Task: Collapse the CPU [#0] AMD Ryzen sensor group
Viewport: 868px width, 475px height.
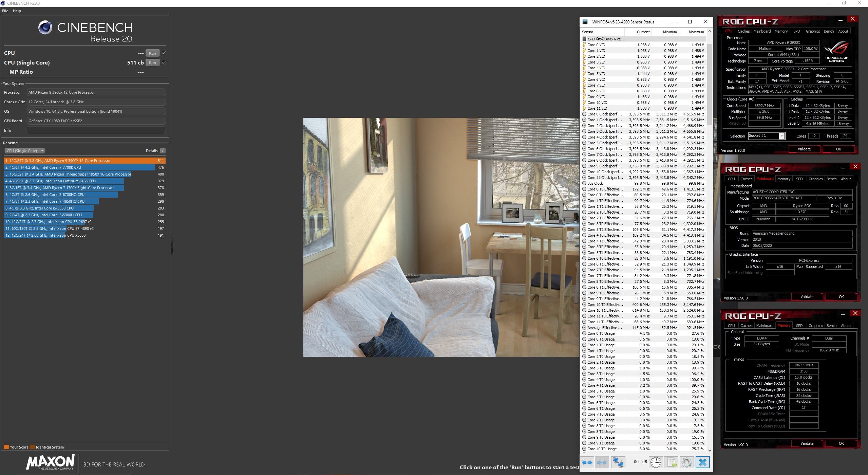Action: point(605,39)
